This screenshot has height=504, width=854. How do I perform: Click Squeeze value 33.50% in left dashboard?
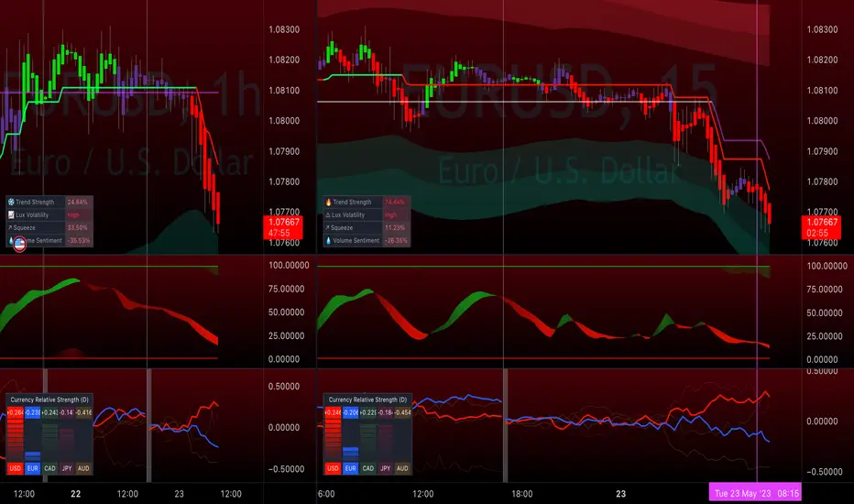[77, 228]
